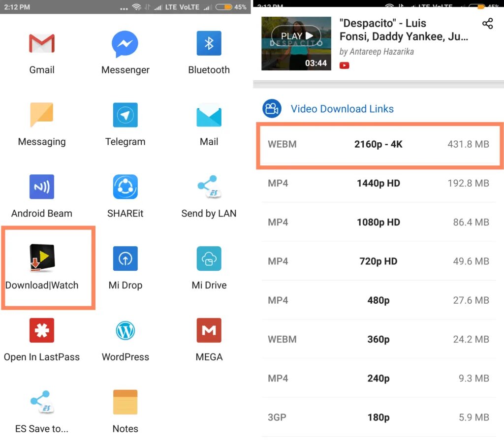Click the red YouTube source icon

(x=344, y=65)
